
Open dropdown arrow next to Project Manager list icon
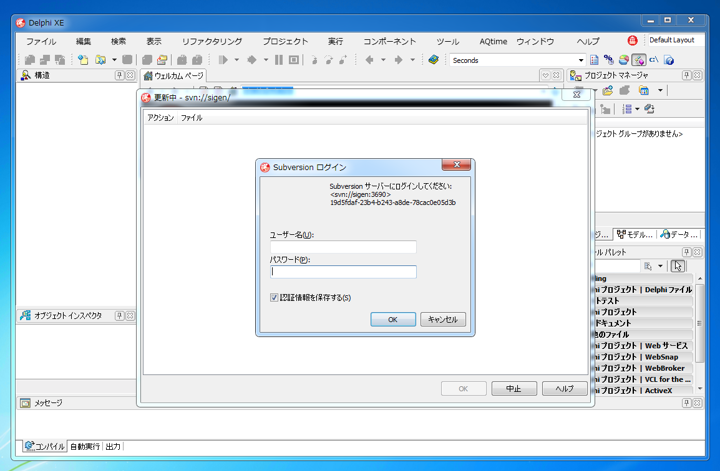coord(637,109)
